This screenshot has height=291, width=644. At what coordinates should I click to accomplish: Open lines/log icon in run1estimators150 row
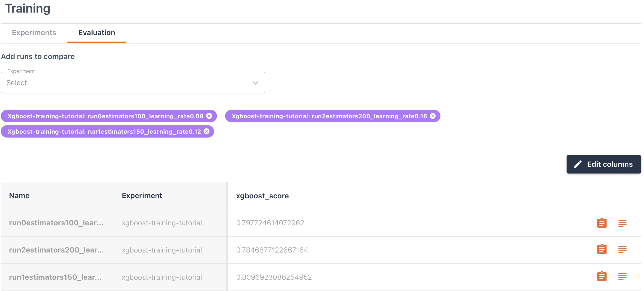click(622, 277)
